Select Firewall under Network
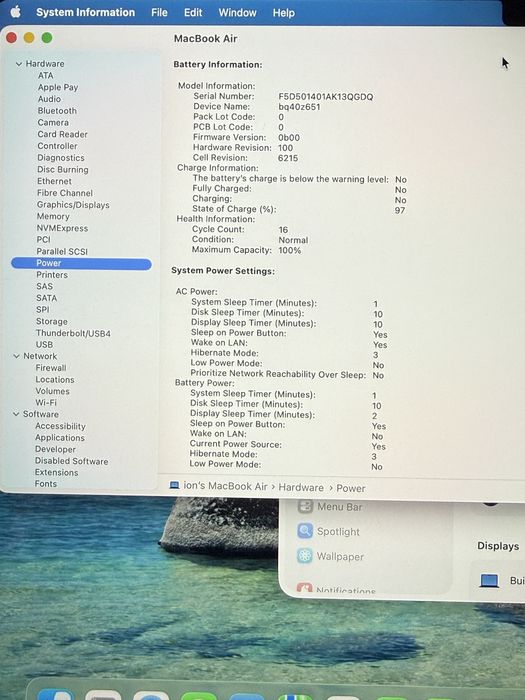The image size is (525, 700). pos(51,368)
